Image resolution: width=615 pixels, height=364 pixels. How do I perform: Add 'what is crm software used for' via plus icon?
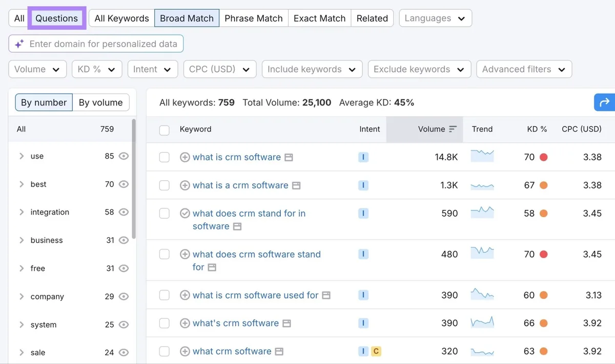point(185,295)
